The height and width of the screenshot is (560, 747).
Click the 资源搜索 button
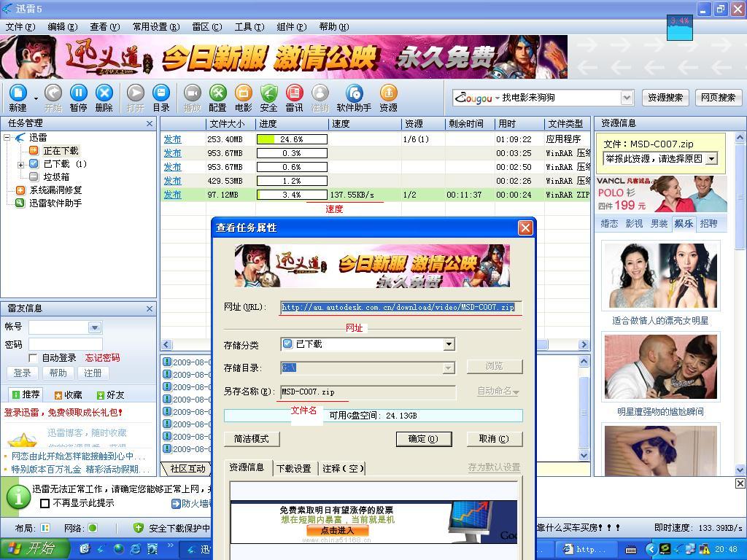coord(665,98)
